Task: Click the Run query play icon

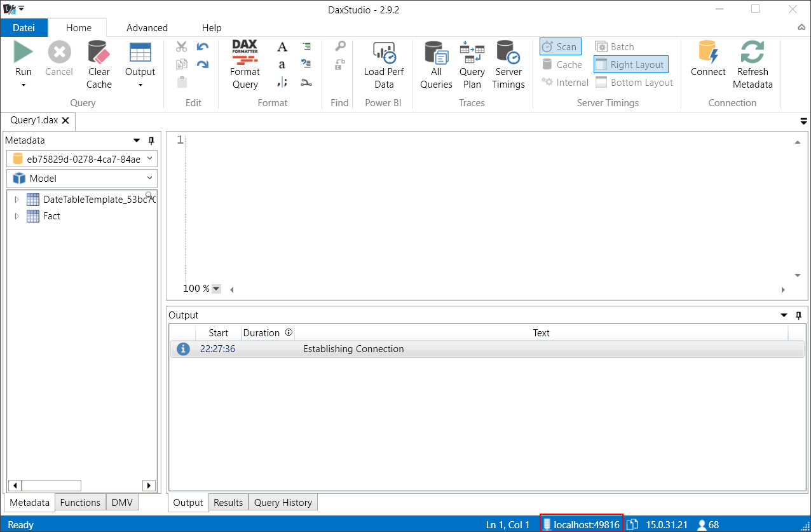Action: point(24,52)
